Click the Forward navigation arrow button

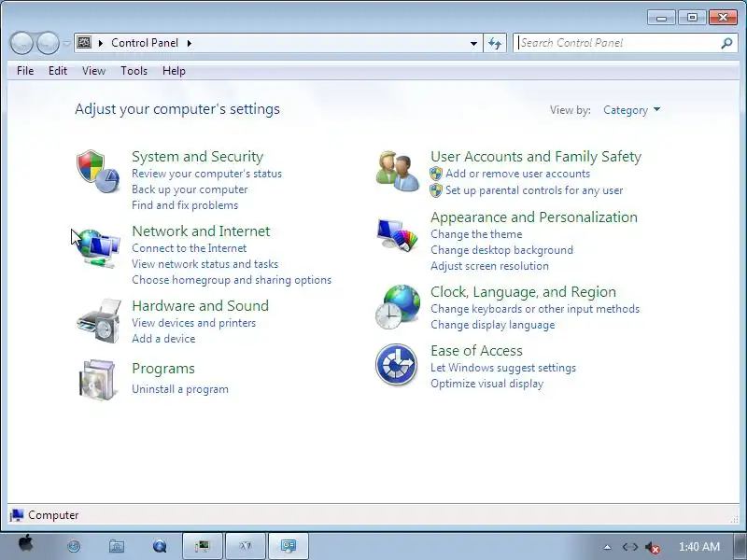[x=48, y=43]
